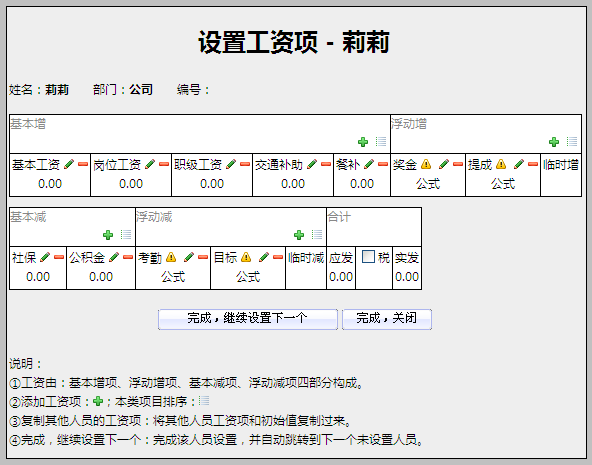The height and width of the screenshot is (465, 592).
Task: Edit 公积金 with pencil icon
Action: coord(114,257)
